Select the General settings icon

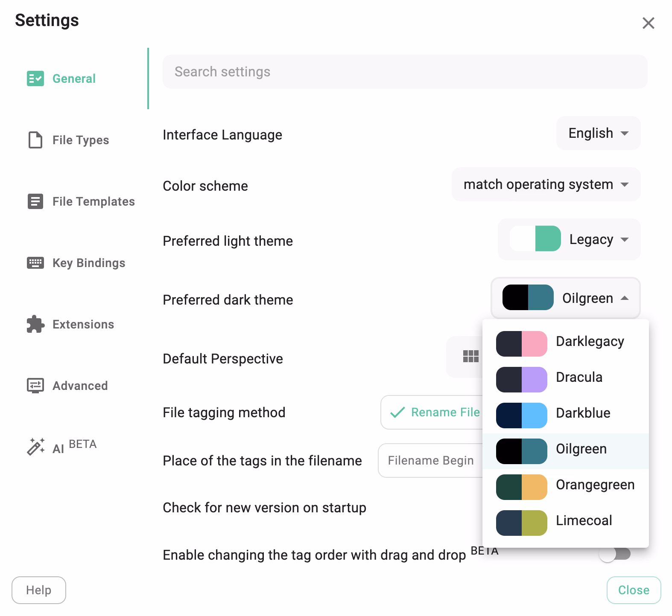36,78
